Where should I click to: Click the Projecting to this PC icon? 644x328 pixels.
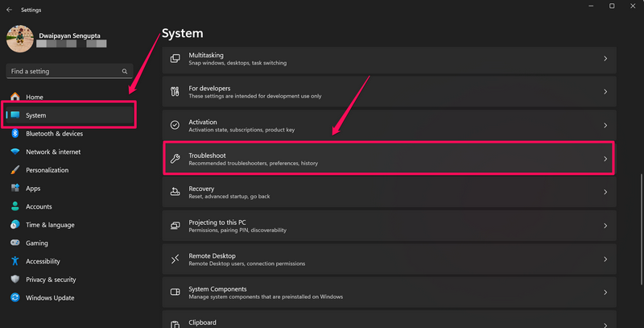(175, 226)
